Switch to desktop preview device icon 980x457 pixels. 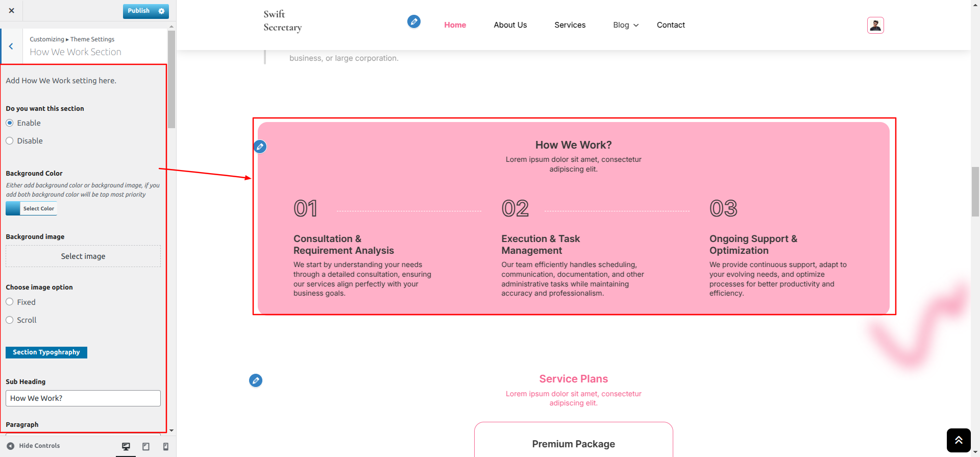(x=126, y=446)
